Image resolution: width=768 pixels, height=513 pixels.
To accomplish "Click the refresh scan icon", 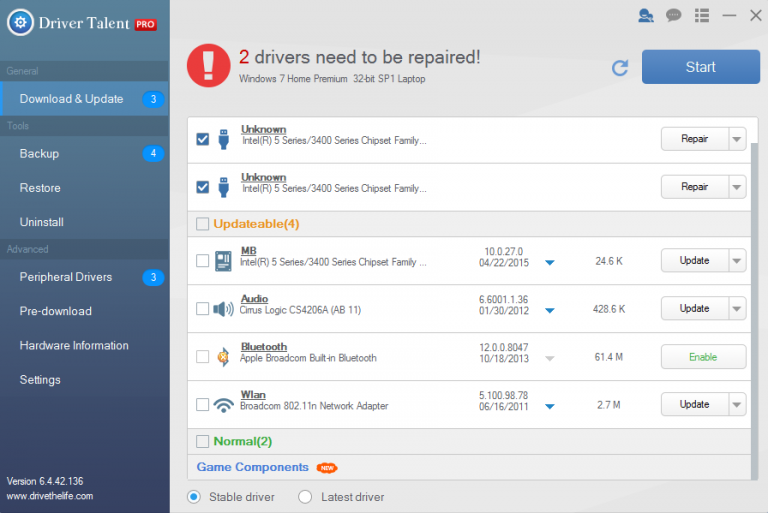I will pos(620,68).
